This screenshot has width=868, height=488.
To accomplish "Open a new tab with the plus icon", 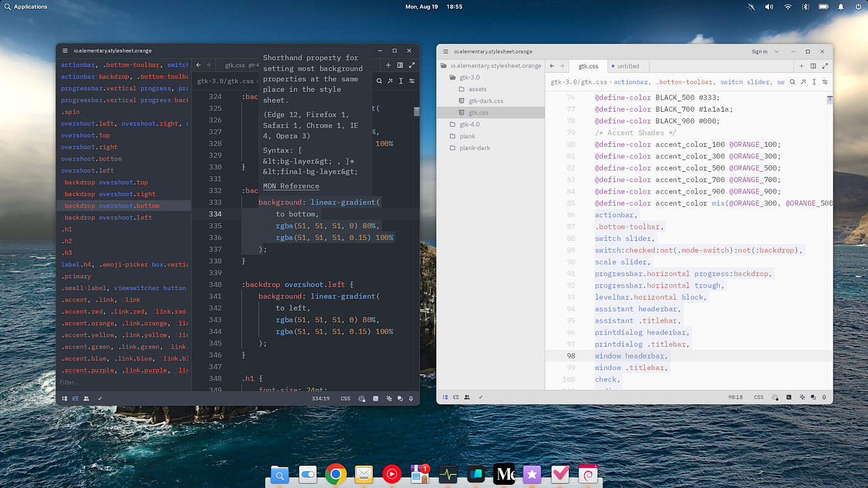I will pyautogui.click(x=801, y=66).
